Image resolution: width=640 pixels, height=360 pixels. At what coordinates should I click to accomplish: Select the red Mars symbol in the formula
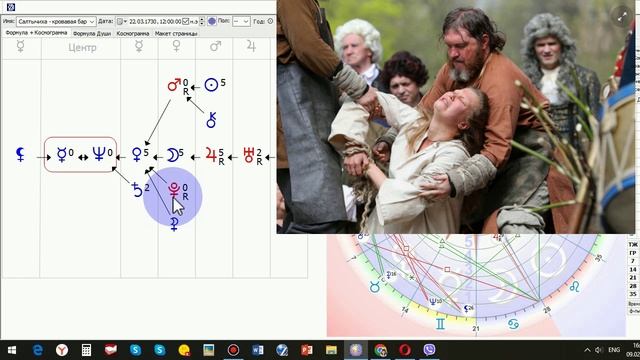(x=174, y=85)
